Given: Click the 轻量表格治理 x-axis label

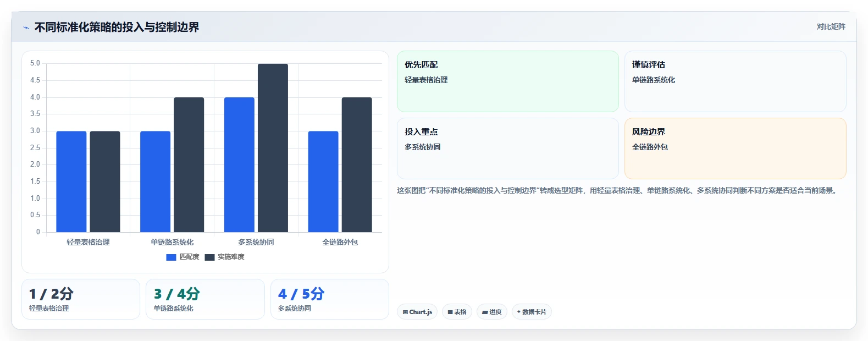Looking at the screenshot, I should point(88,242).
